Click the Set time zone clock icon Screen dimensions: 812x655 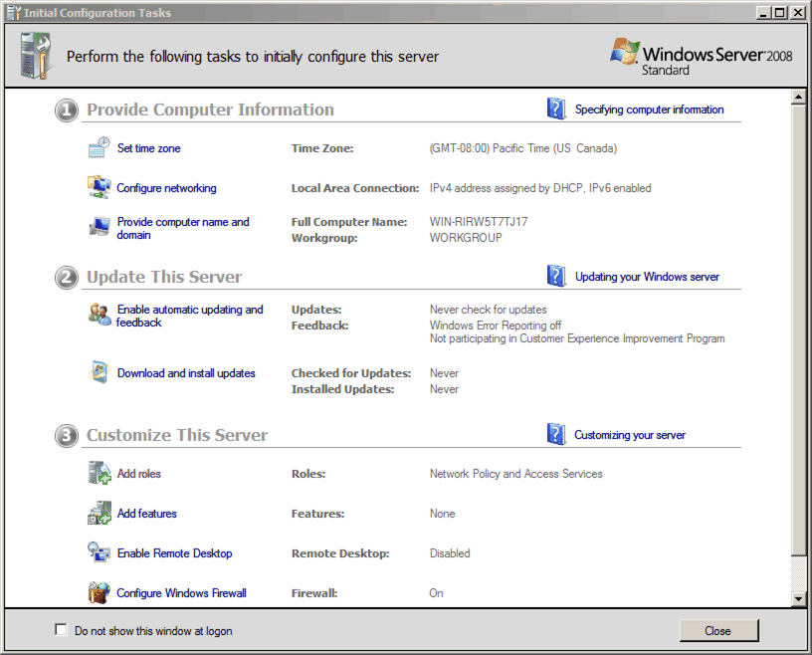coord(99,147)
